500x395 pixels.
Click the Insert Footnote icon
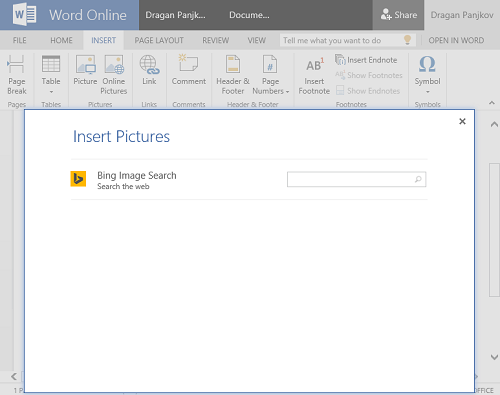point(314,65)
